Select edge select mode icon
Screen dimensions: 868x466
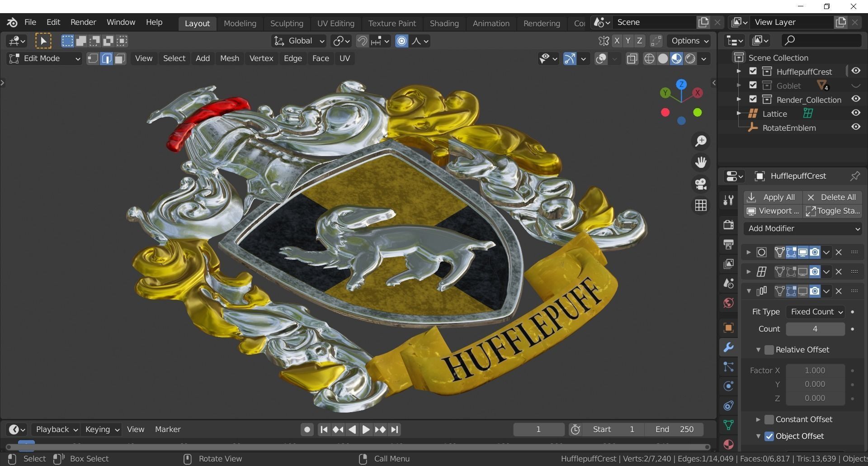point(106,58)
